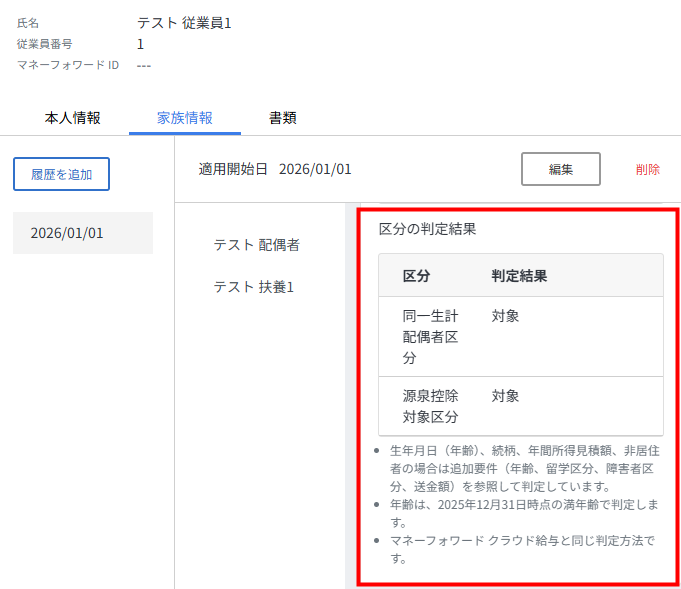Click the 区分の判定結果 heading
681x589 pixels.
click(x=427, y=228)
